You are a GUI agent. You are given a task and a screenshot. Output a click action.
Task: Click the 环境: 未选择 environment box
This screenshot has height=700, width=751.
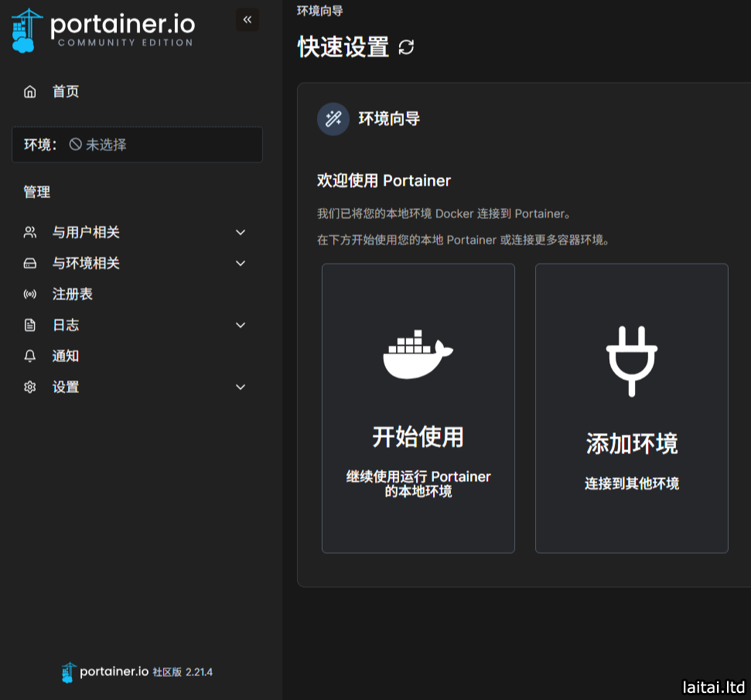[137, 145]
